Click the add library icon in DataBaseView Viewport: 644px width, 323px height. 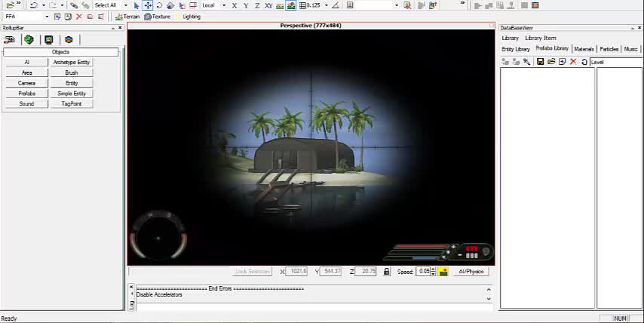click(563, 62)
